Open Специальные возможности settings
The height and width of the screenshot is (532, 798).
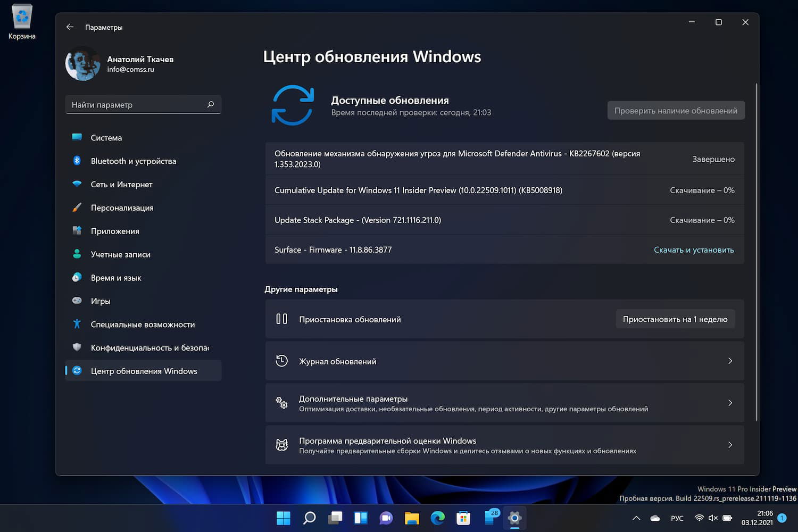[x=141, y=324]
